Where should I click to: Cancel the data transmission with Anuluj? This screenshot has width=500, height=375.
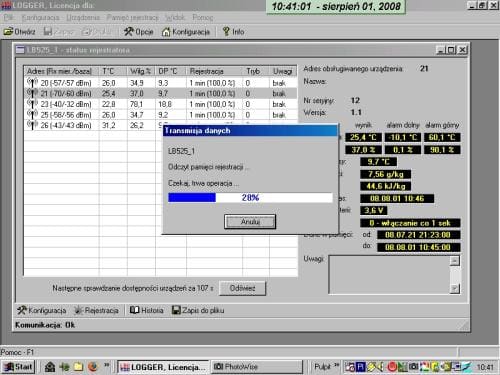point(250,222)
